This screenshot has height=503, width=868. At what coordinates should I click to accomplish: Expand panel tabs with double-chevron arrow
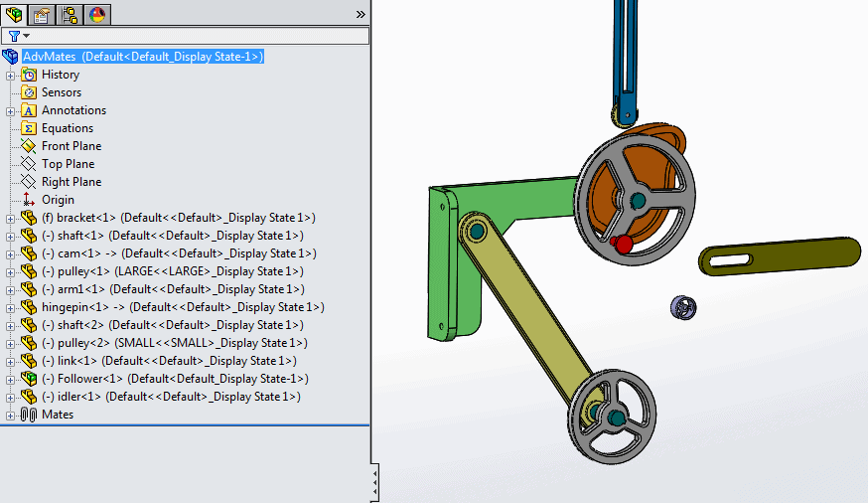361,14
